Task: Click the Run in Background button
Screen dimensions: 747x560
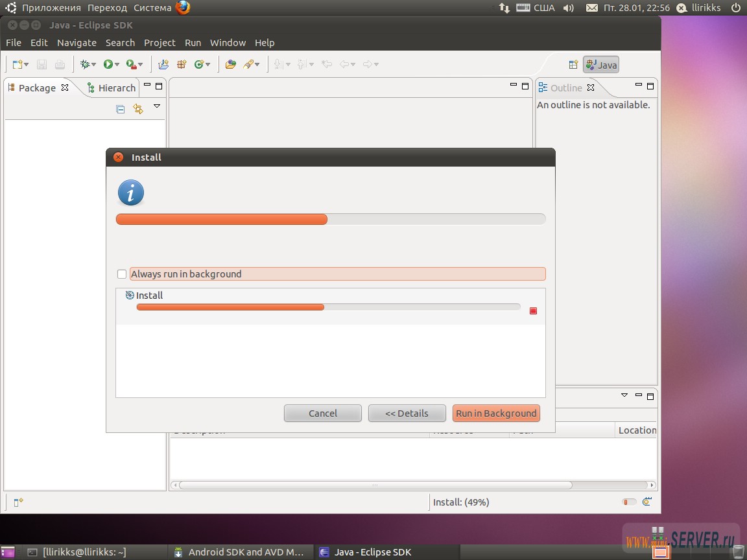Action: [x=496, y=414]
